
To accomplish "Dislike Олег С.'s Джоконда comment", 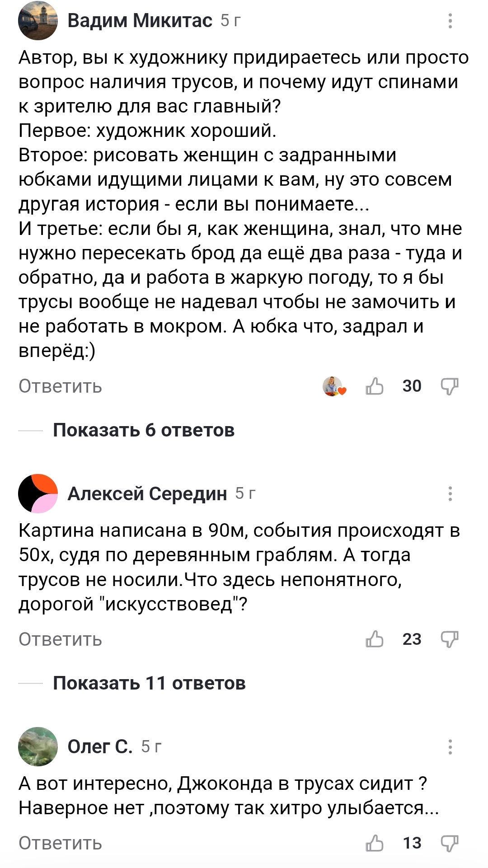I will (x=449, y=843).
